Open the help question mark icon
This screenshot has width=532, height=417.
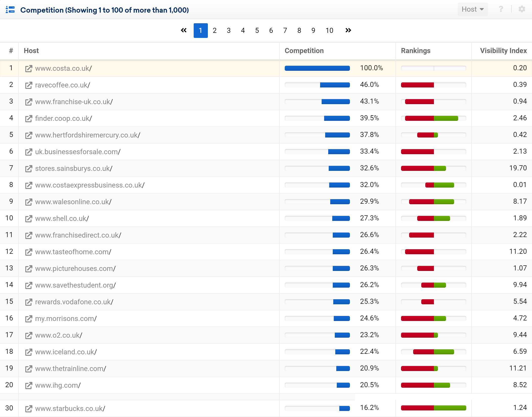click(501, 9)
